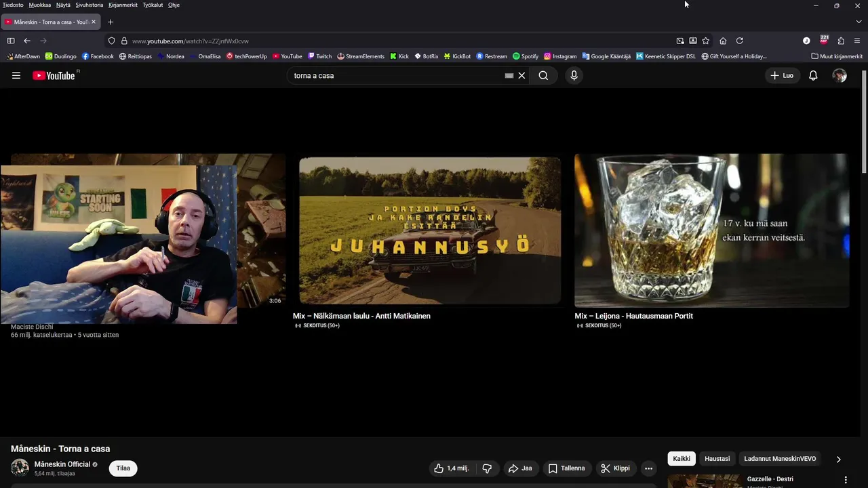Open the Google Kääntäjä bookmark
The image size is (868, 488).
606,56
